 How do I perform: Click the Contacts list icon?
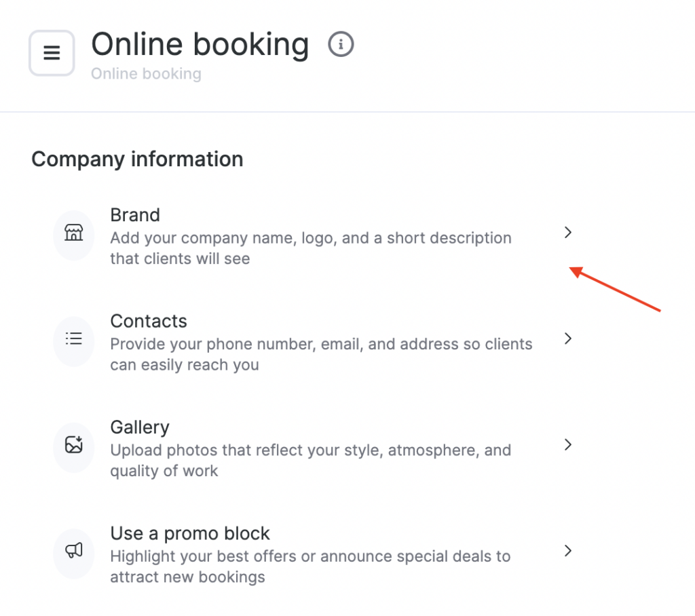[73, 339]
